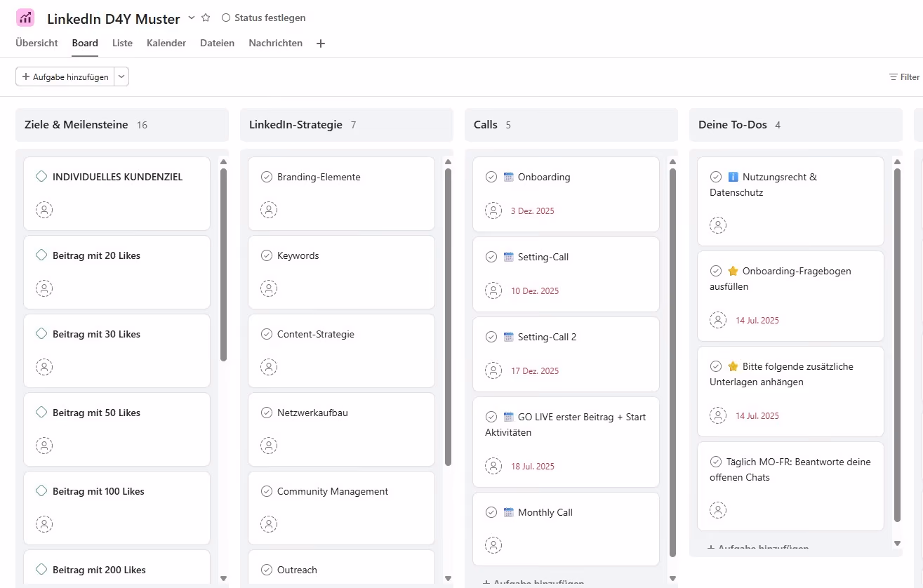The height and width of the screenshot is (588, 923).
Task: Assign a person to Nutzungsrecht & Datenschutz
Action: pyautogui.click(x=718, y=225)
